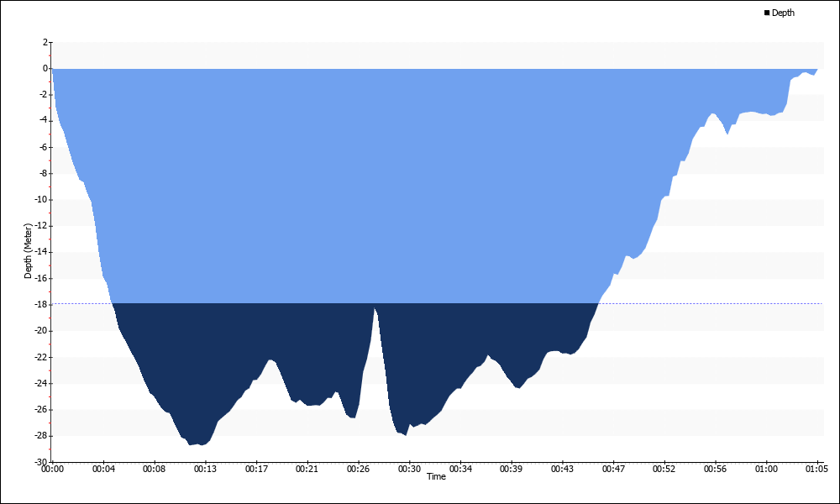Select the Time axis title
Viewport: 840px width, 504px height.
(x=436, y=476)
